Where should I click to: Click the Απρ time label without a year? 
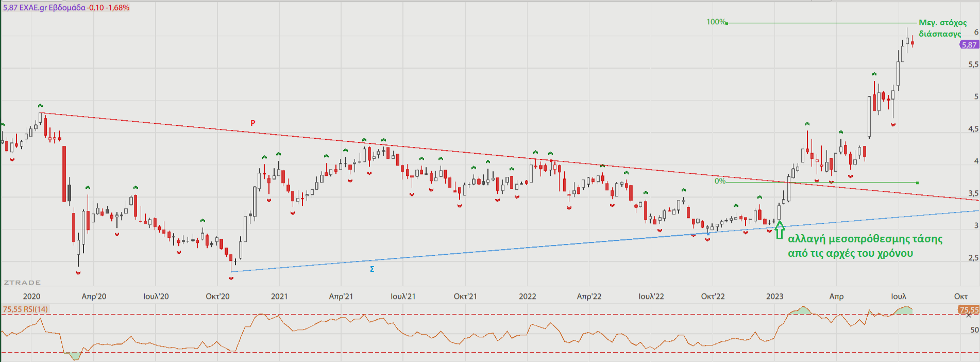click(836, 297)
